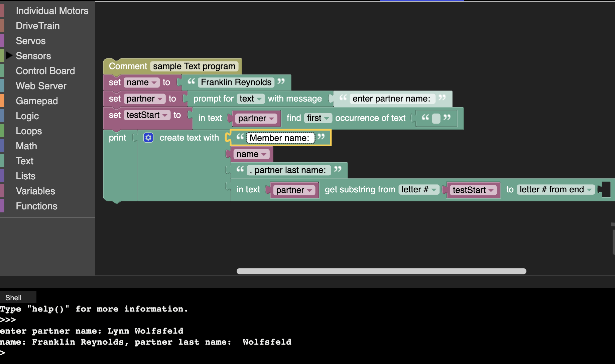Select the 'get substring from' block label
This screenshot has width=615, height=364.
[x=360, y=189]
